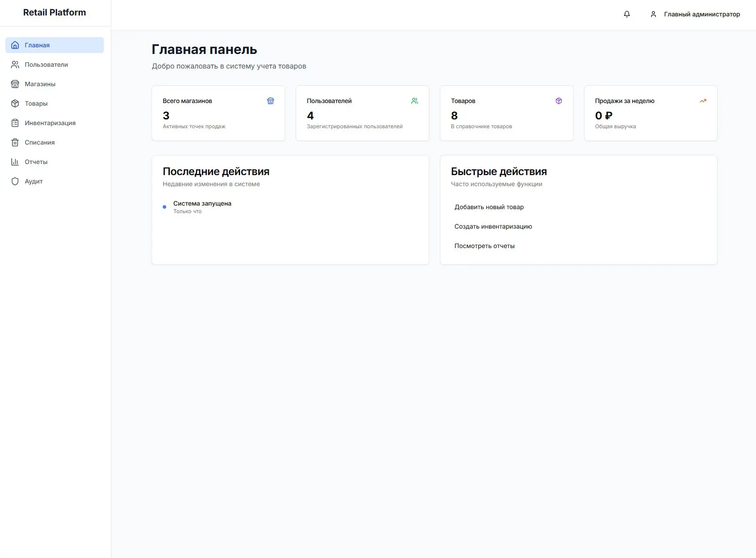Click Главный администратор in the header
The image size is (756, 558).
coord(702,14)
